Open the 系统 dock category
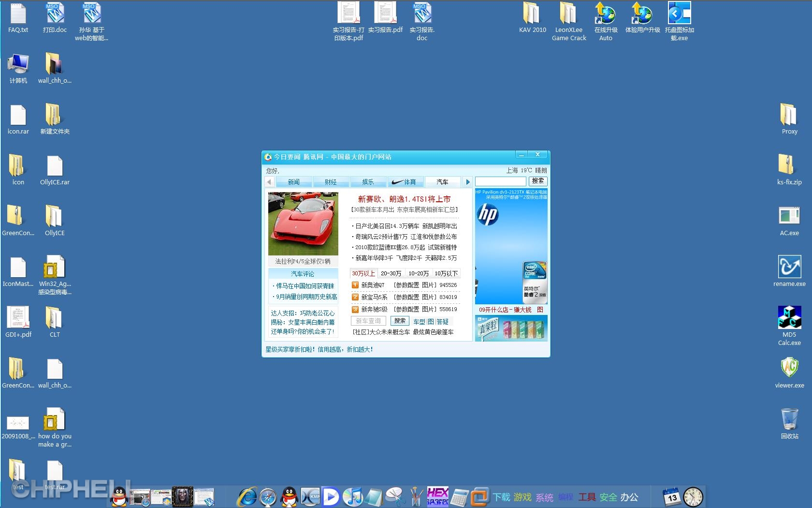This screenshot has width=812, height=508. point(544,497)
